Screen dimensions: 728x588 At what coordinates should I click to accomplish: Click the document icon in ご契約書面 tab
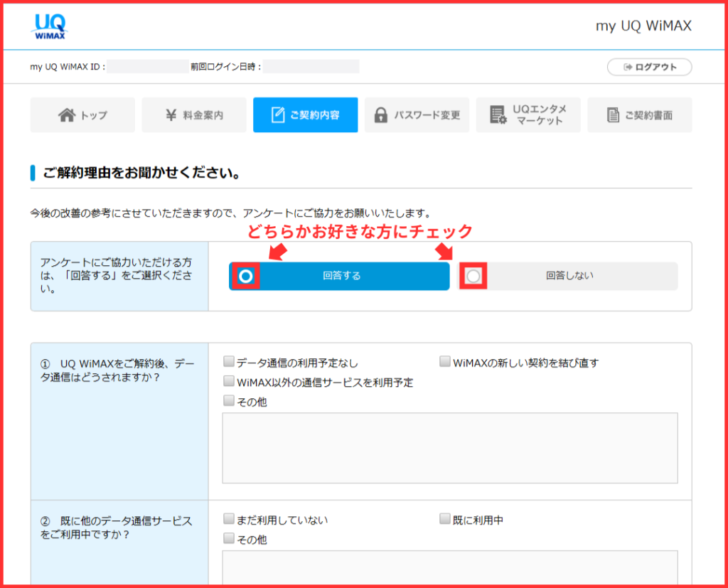[x=613, y=114]
